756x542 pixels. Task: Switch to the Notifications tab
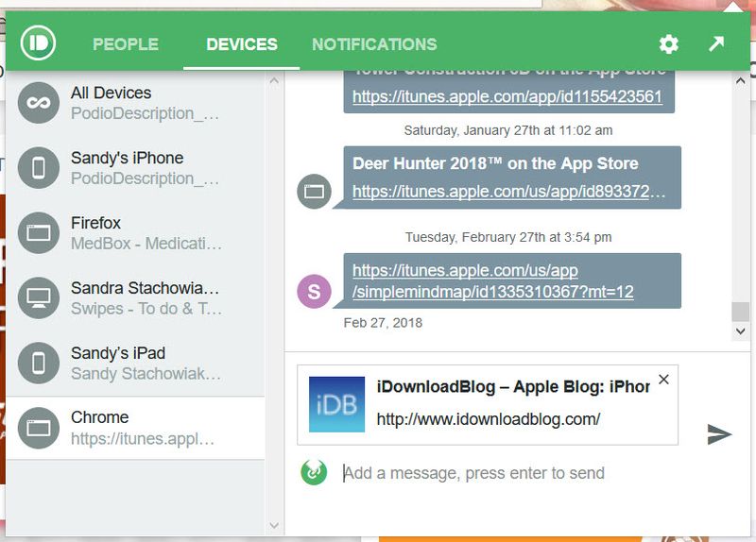tap(374, 44)
